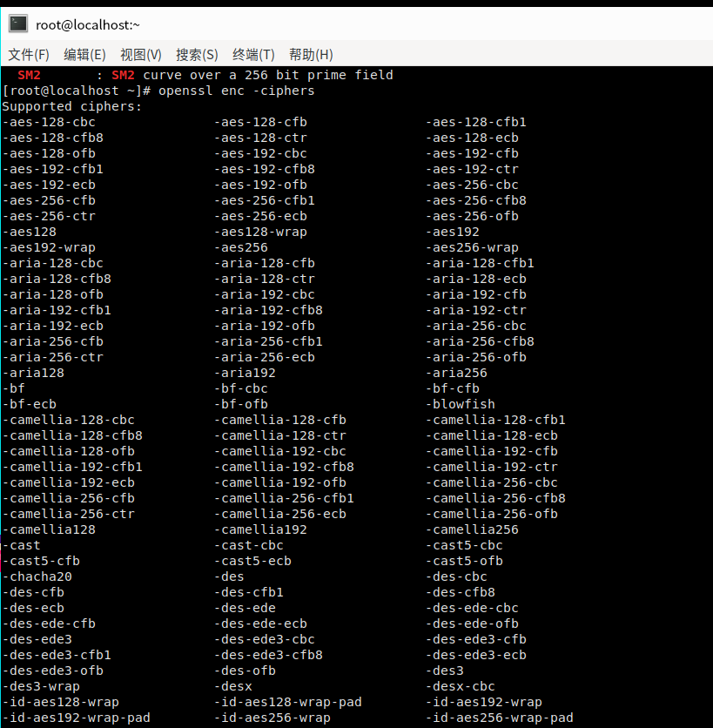Click the -des-ede3-cbc entry
The width and height of the screenshot is (713, 728).
pos(264,639)
